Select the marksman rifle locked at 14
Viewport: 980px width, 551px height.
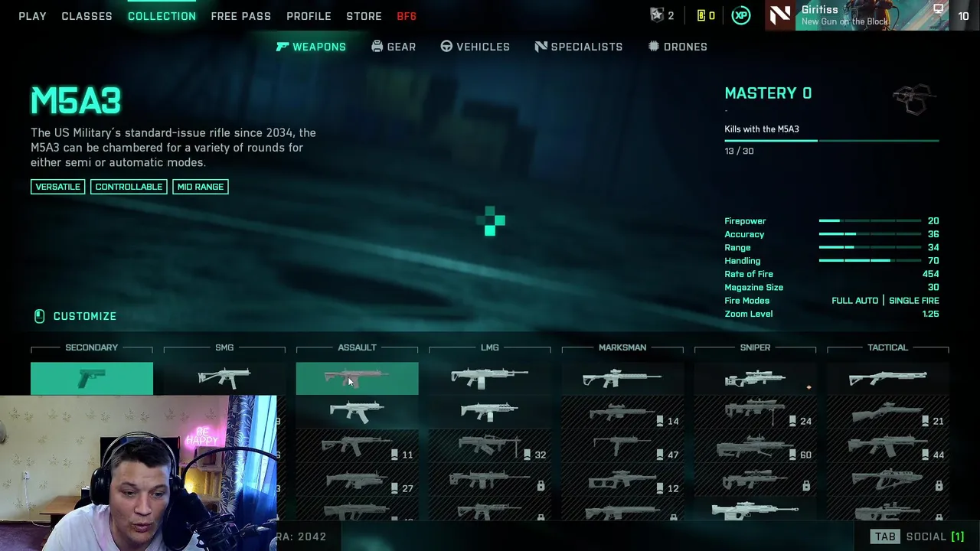pos(622,412)
